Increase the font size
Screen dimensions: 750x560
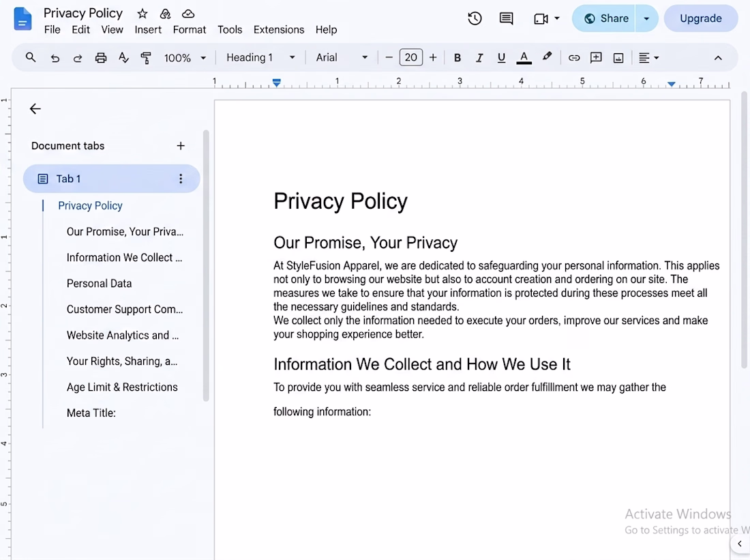(x=433, y=57)
